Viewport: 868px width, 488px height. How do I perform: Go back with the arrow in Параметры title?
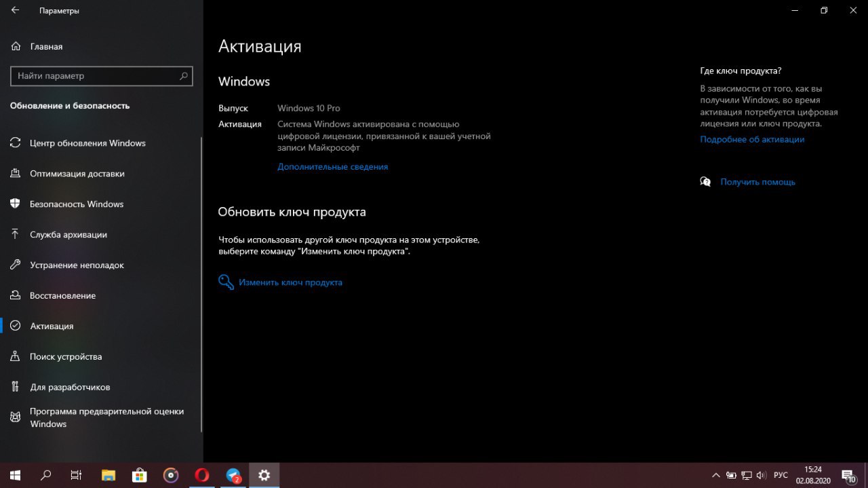pos(15,10)
